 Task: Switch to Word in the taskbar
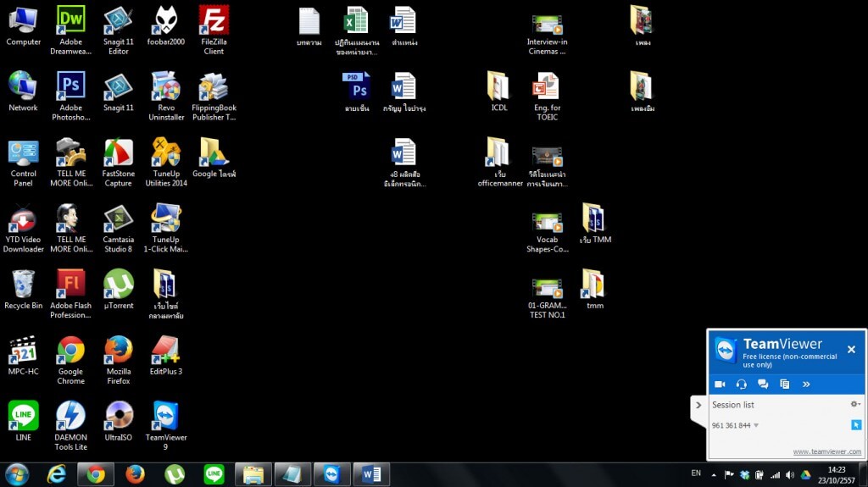371,475
